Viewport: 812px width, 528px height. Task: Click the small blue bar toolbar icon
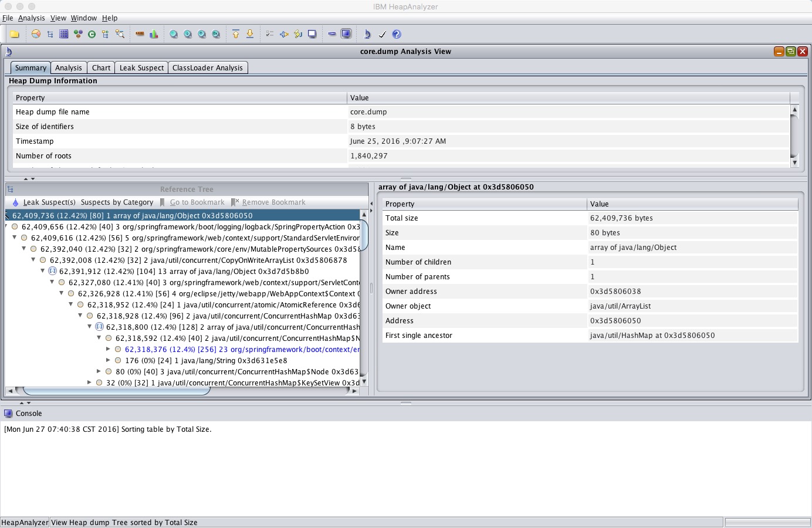(332, 34)
